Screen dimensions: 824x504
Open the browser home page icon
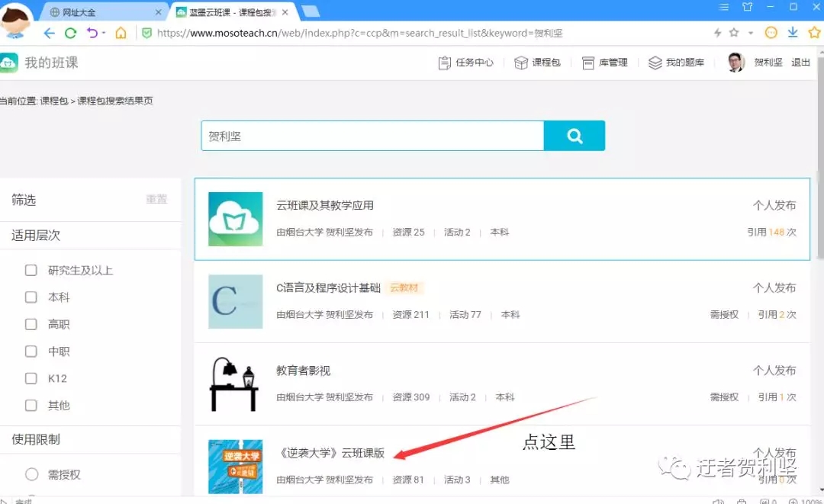121,33
